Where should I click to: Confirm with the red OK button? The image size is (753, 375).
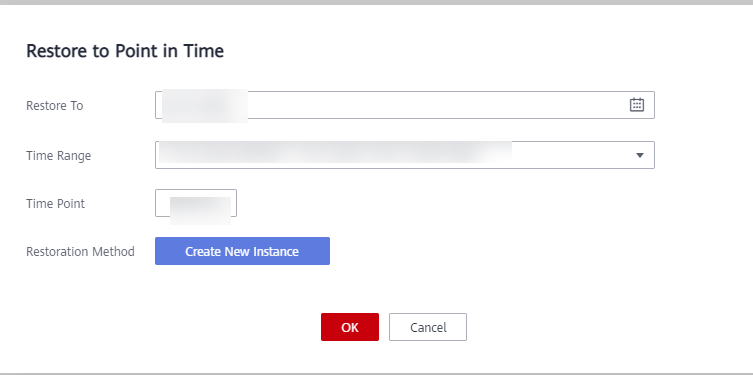click(350, 327)
